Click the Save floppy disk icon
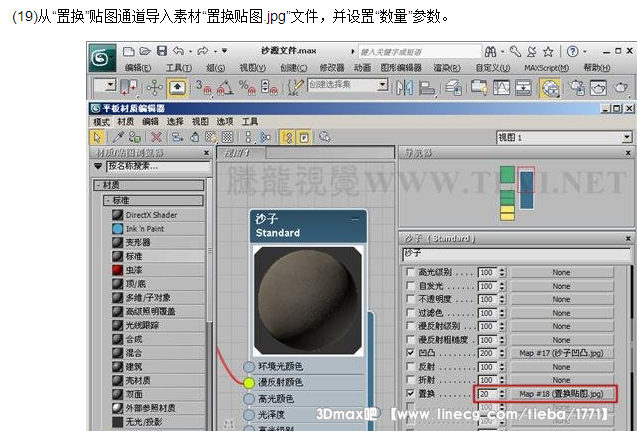 pyautogui.click(x=162, y=51)
